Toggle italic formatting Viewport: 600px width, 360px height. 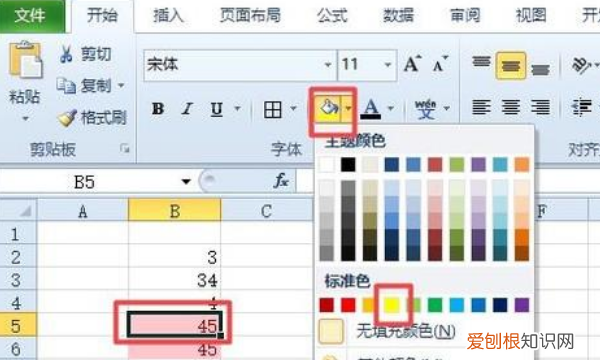pyautogui.click(x=187, y=109)
